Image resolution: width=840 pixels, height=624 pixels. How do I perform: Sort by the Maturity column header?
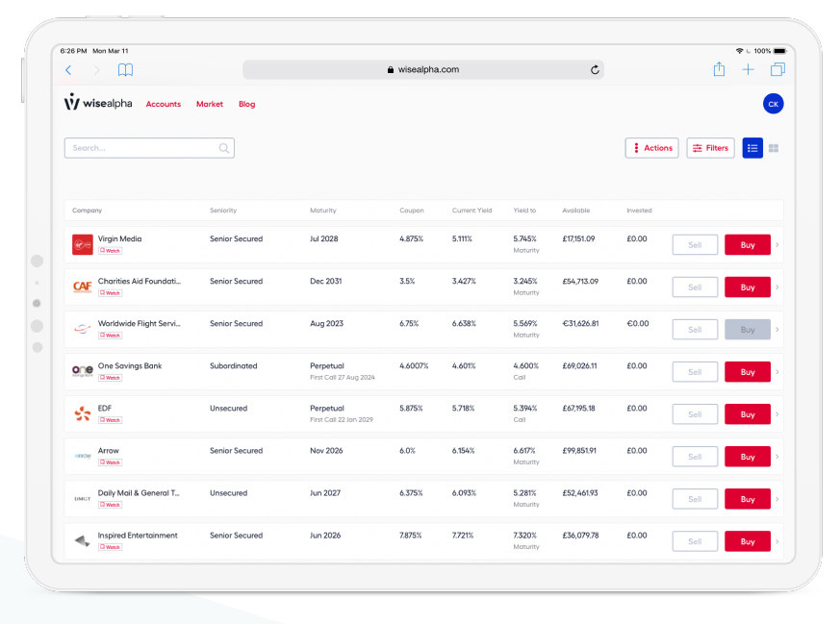coord(323,211)
